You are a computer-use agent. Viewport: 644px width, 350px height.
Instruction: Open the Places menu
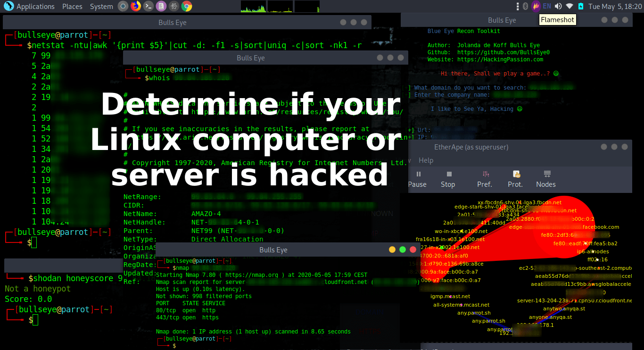click(x=72, y=7)
